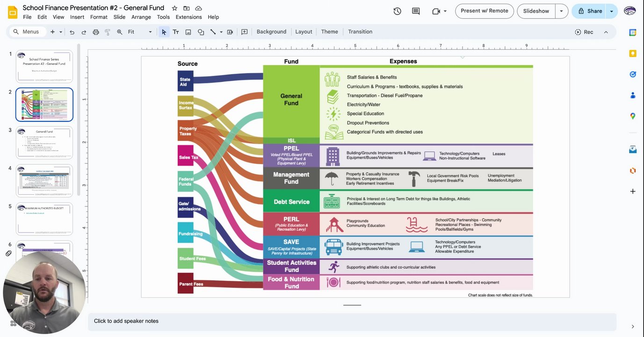This screenshot has width=644, height=337.
Task: Open Contacts side panel icon
Action: pyautogui.click(x=633, y=95)
